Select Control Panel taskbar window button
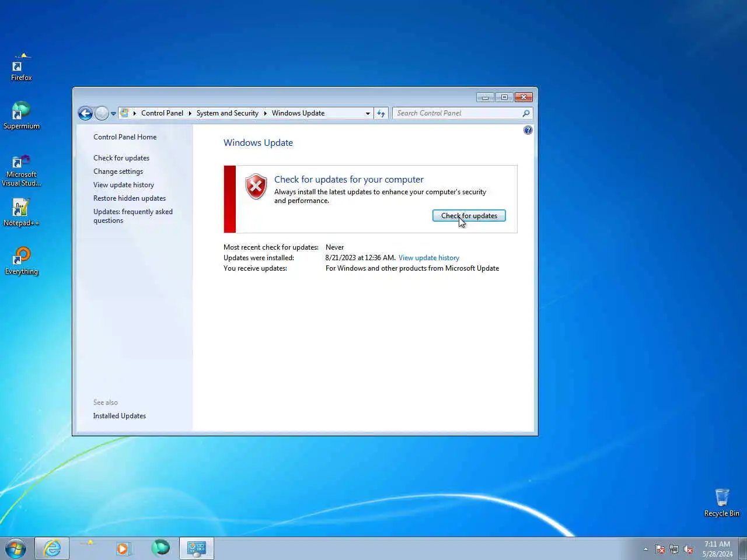Image resolution: width=747 pixels, height=560 pixels. click(x=197, y=548)
